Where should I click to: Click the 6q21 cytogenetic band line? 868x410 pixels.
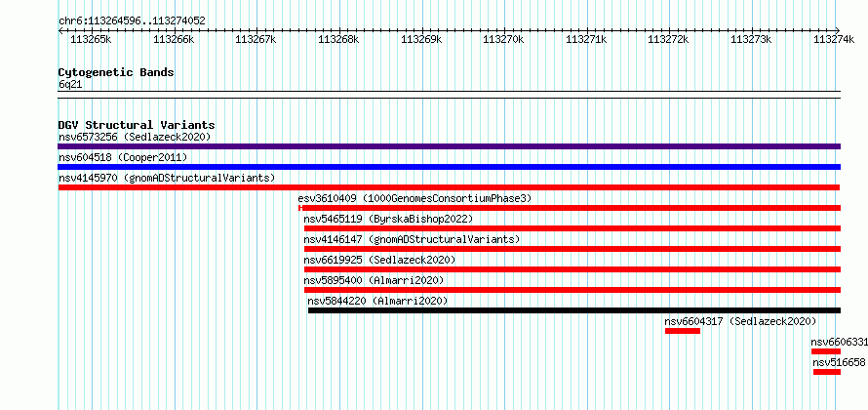tap(449, 95)
